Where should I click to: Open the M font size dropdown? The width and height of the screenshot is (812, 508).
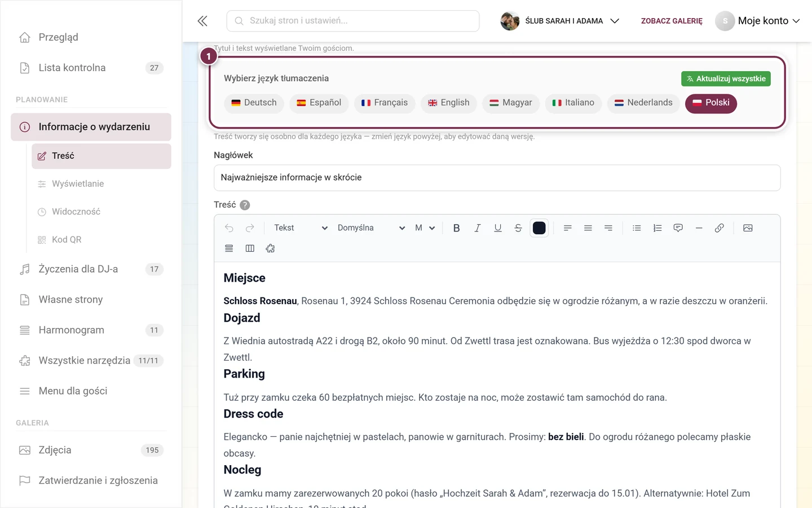click(x=425, y=228)
